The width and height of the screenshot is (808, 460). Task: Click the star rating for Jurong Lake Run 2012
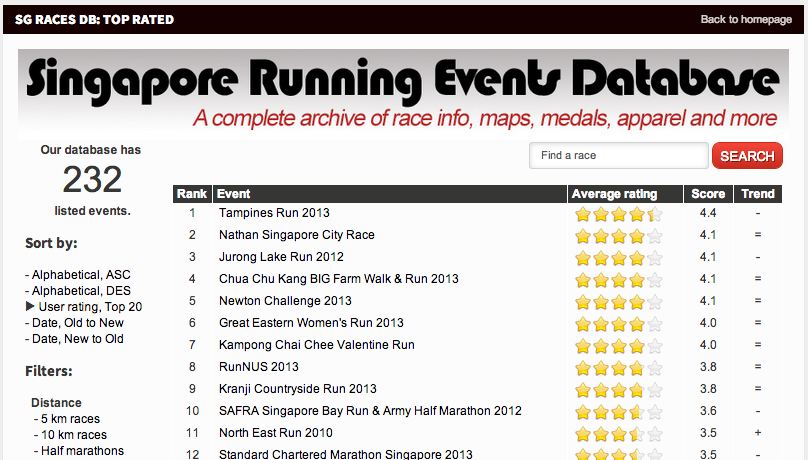[619, 258]
